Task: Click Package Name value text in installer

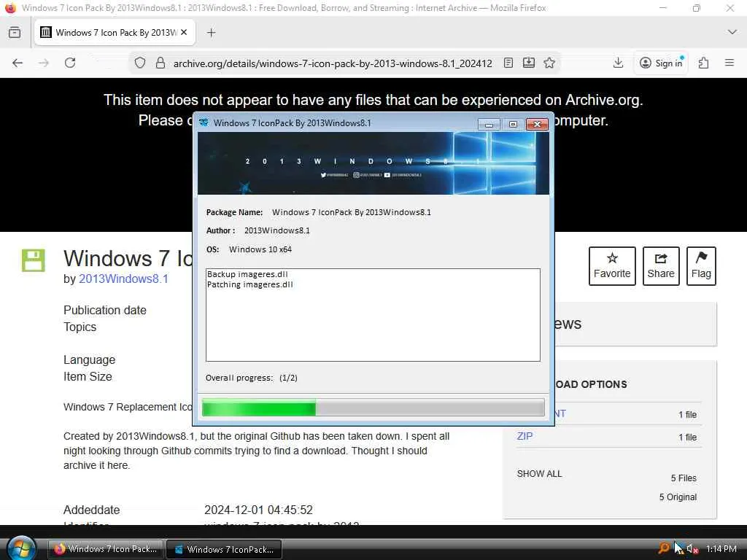Action: 352,212
